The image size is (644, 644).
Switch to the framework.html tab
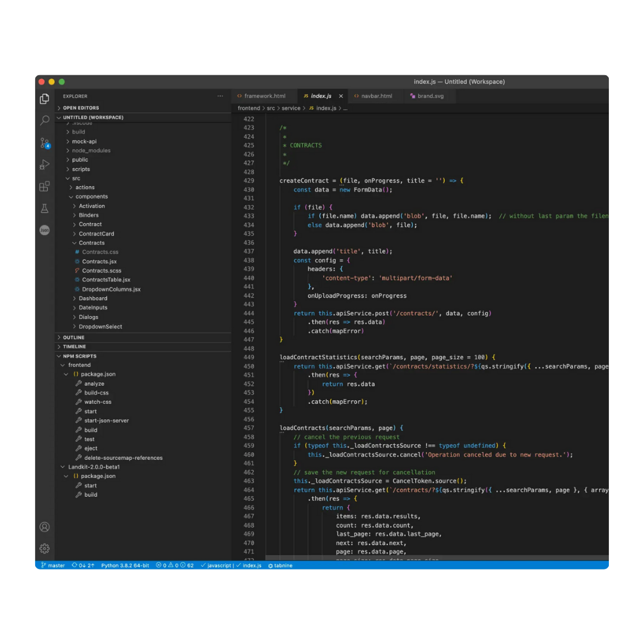[265, 95]
